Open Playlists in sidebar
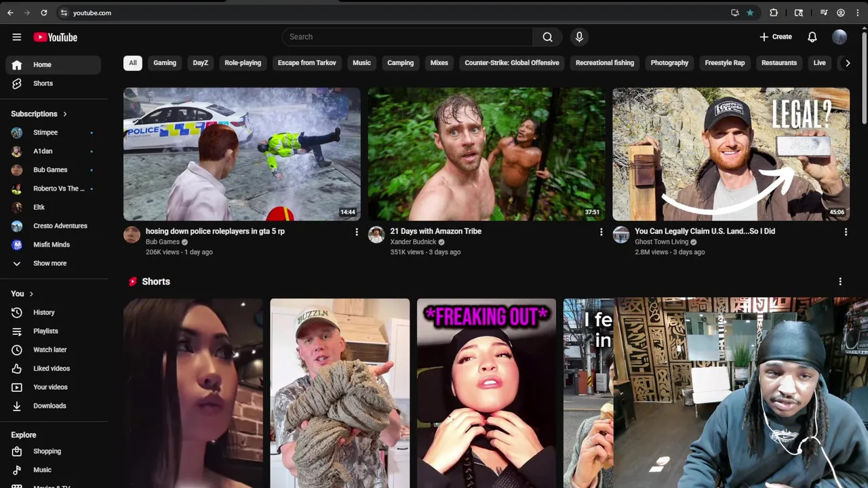This screenshot has width=868, height=488. click(x=54, y=331)
